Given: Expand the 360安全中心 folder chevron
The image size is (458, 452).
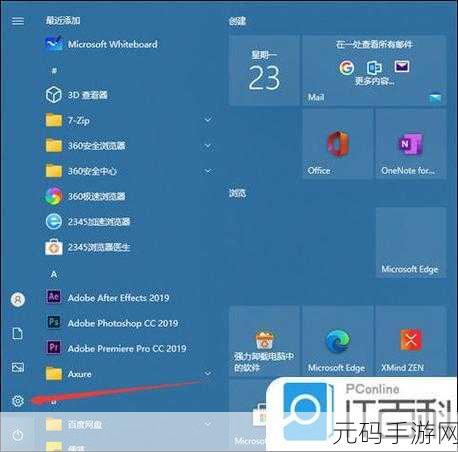Looking at the screenshot, I should click(208, 171).
